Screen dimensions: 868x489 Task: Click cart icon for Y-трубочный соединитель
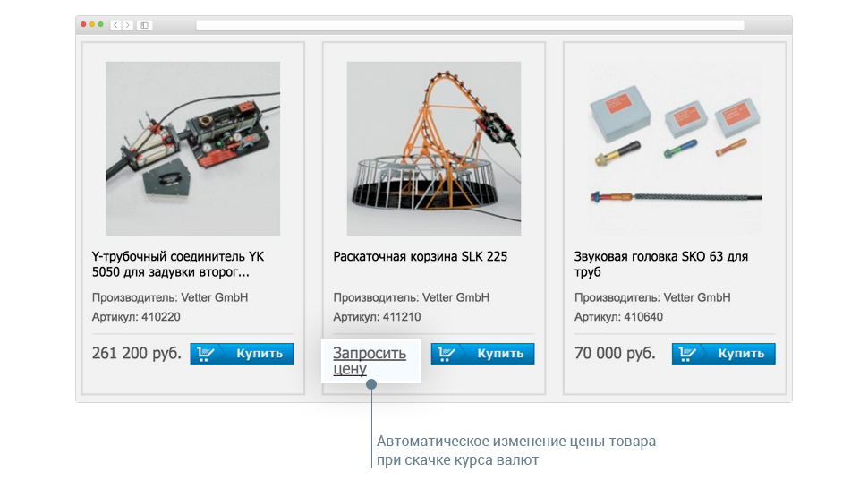coord(206,354)
